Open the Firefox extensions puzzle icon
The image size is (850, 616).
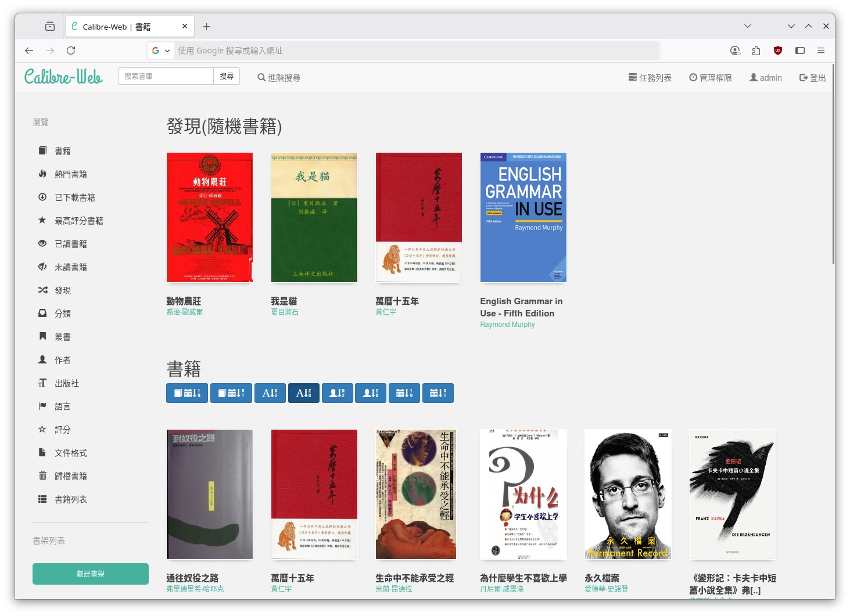tap(756, 51)
